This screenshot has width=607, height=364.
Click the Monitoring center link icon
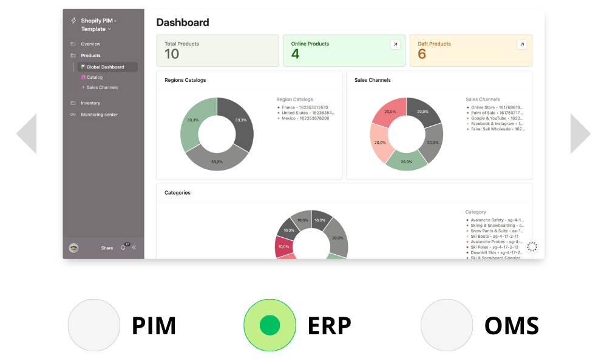pos(73,115)
